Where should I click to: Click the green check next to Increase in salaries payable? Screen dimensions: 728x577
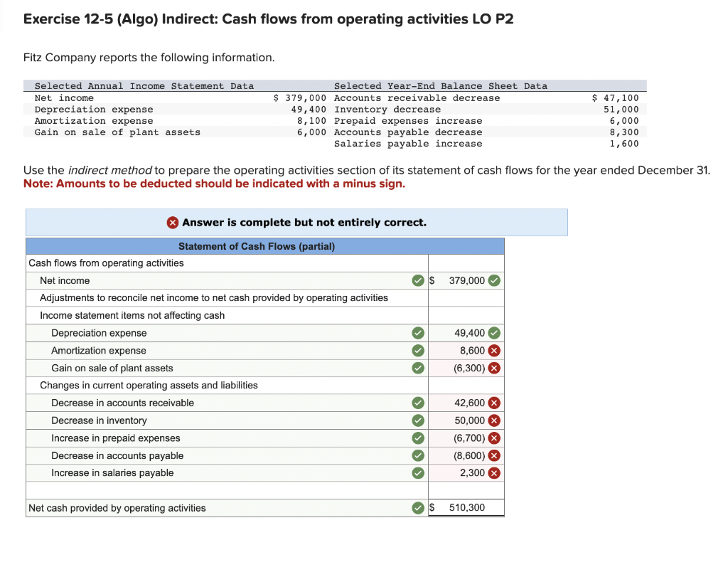pos(417,472)
